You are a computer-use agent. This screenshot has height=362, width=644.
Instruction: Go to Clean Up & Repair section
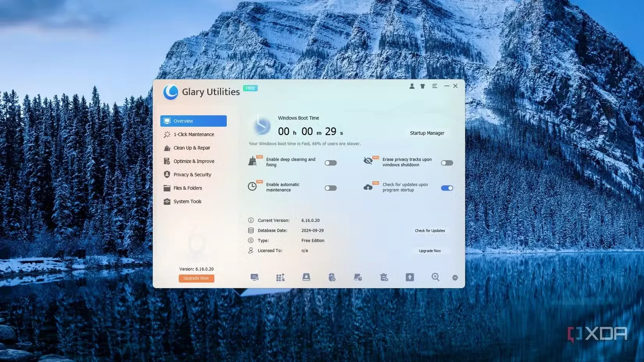click(x=194, y=148)
